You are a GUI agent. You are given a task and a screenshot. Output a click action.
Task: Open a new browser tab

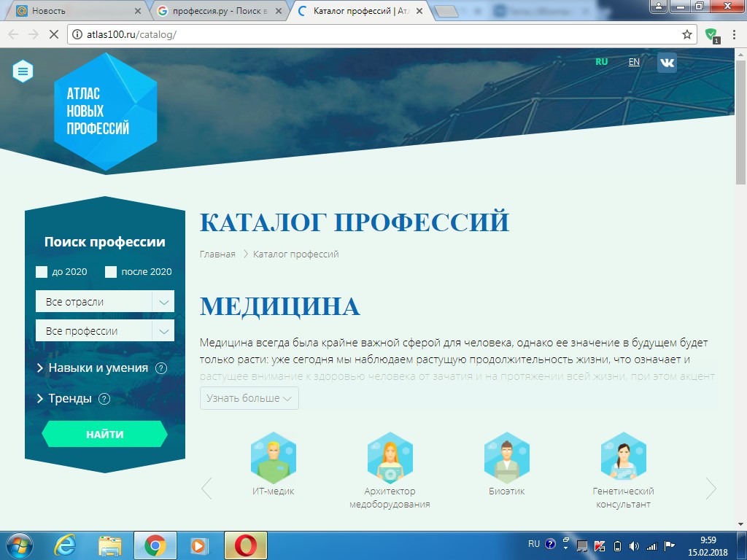(446, 12)
